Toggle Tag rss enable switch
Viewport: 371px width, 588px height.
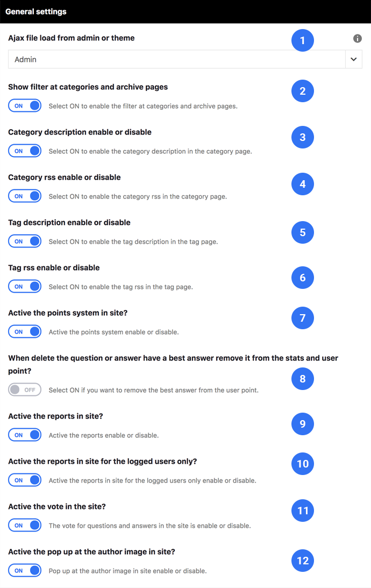tap(25, 287)
